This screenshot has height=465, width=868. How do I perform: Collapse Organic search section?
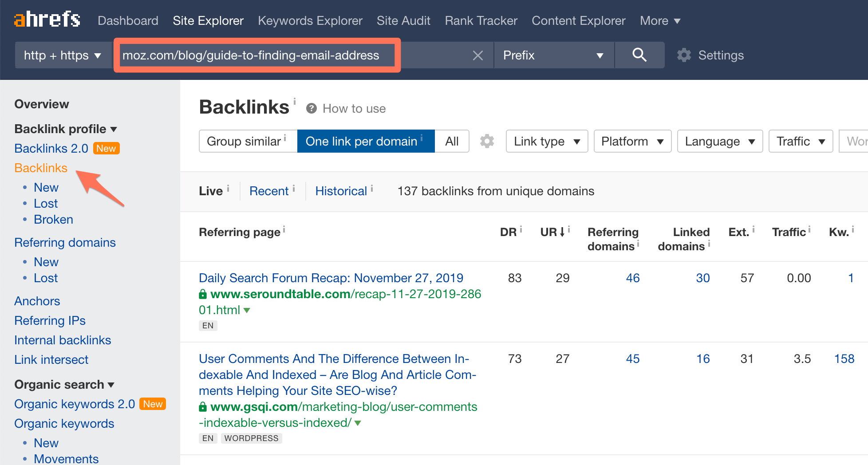coord(64,384)
